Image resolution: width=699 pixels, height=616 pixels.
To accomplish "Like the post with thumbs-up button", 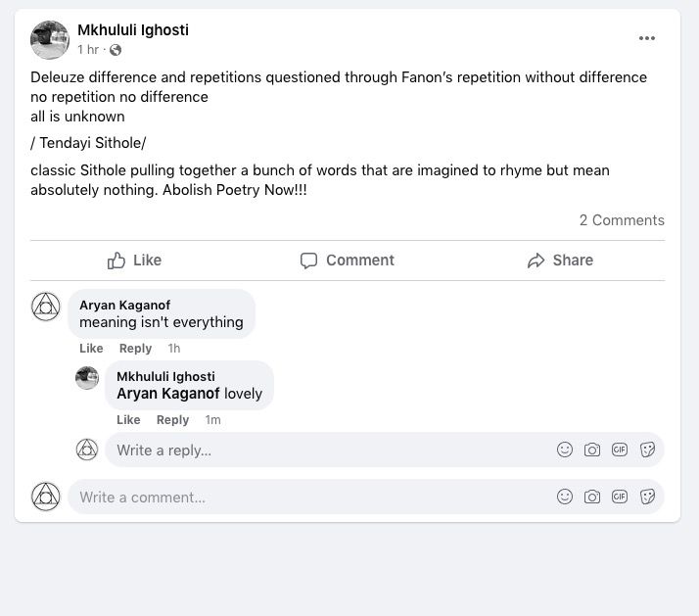I will [134, 261].
